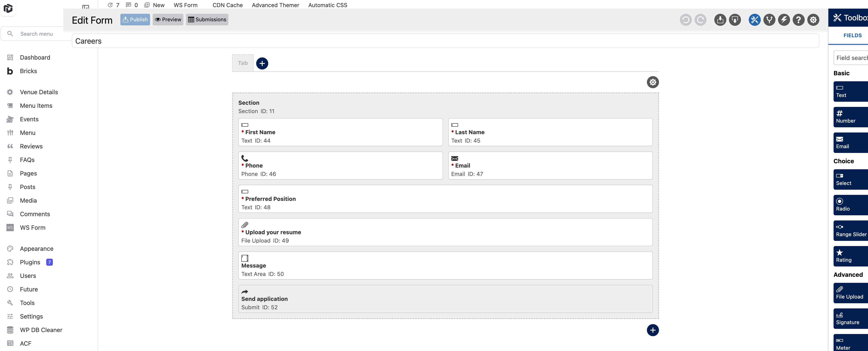The width and height of the screenshot is (868, 351).
Task: Open form settings gear in header
Action: 813,20
